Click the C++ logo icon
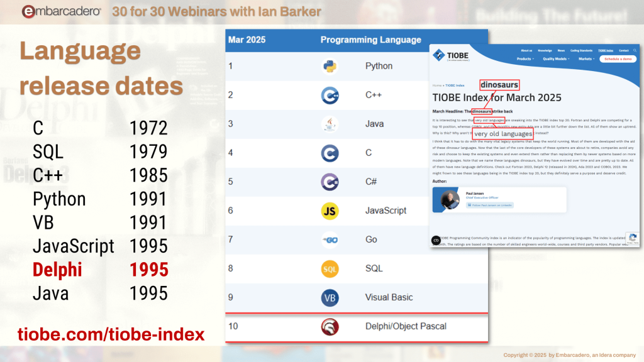The width and height of the screenshot is (644, 362). pos(330,96)
